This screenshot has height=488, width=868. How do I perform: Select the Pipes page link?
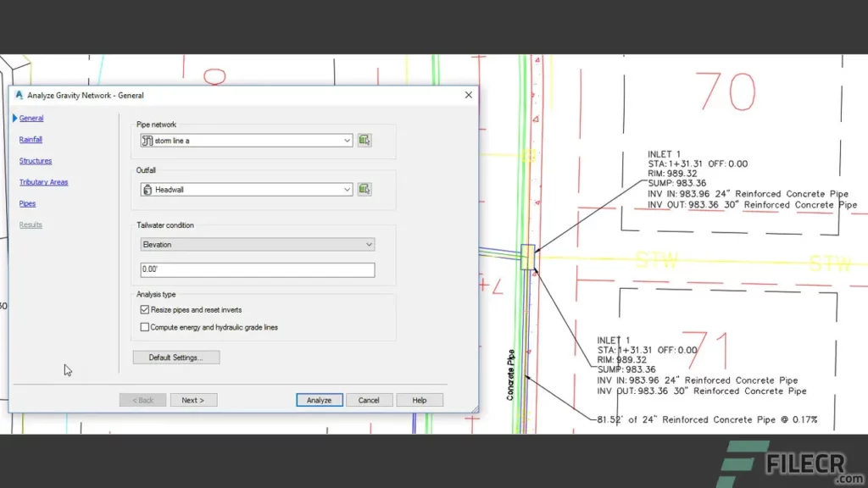tap(26, 203)
